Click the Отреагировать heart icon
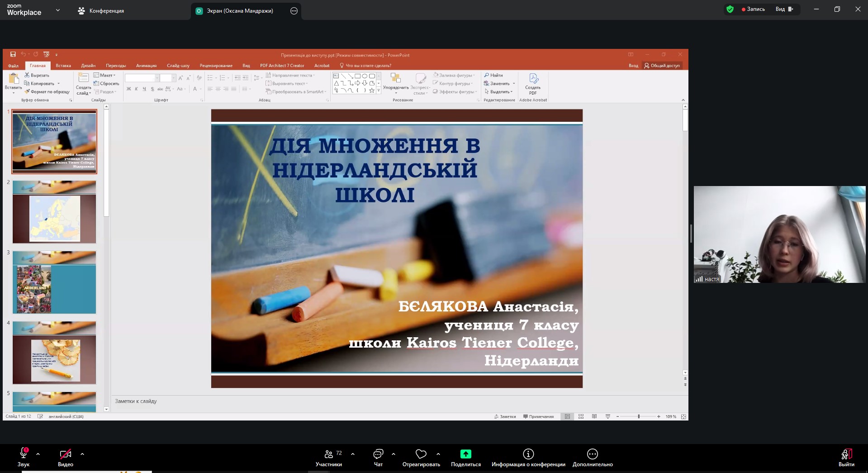The image size is (868, 473). [x=421, y=454]
